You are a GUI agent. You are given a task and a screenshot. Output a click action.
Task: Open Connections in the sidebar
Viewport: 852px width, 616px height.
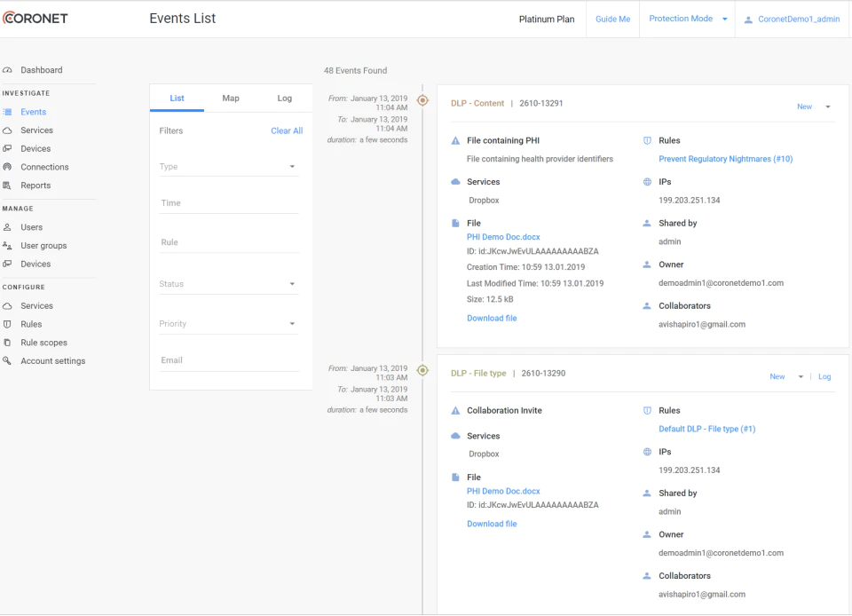pyautogui.click(x=44, y=167)
